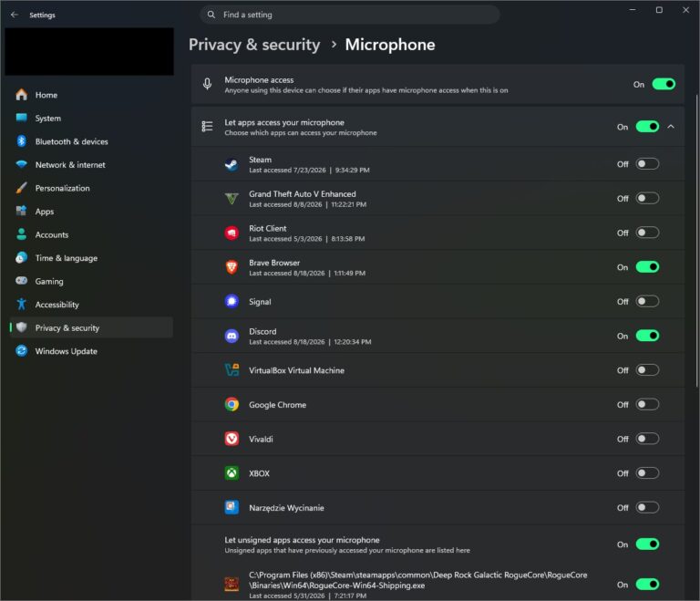The image size is (700, 601).
Task: Turn off Brave Browser microphone access
Action: point(647,267)
